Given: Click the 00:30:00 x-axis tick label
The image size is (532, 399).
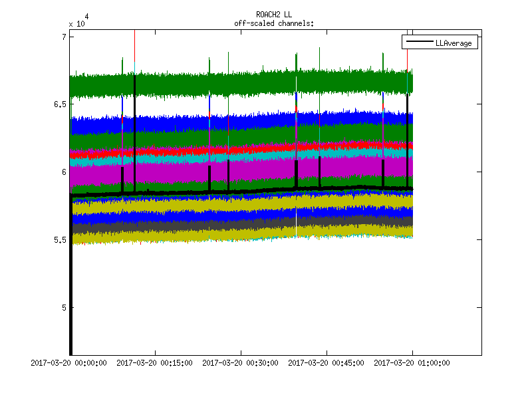Looking at the screenshot, I should tap(241, 363).
